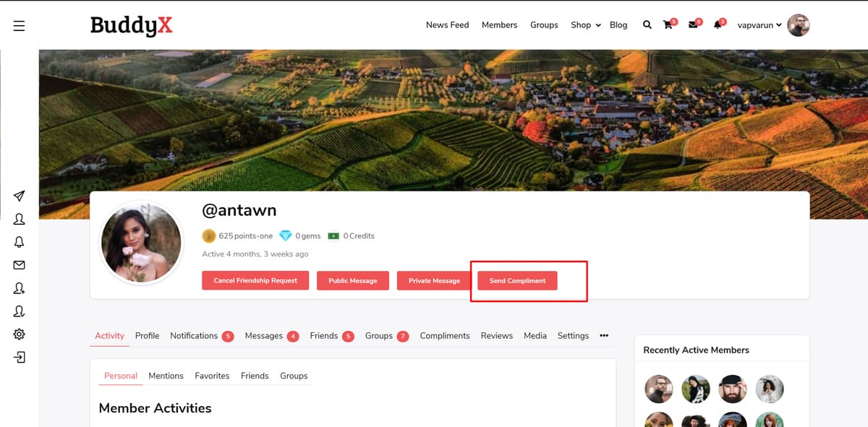Image resolution: width=868 pixels, height=427 pixels.
Task: Click the notification bell in header
Action: coord(718,25)
